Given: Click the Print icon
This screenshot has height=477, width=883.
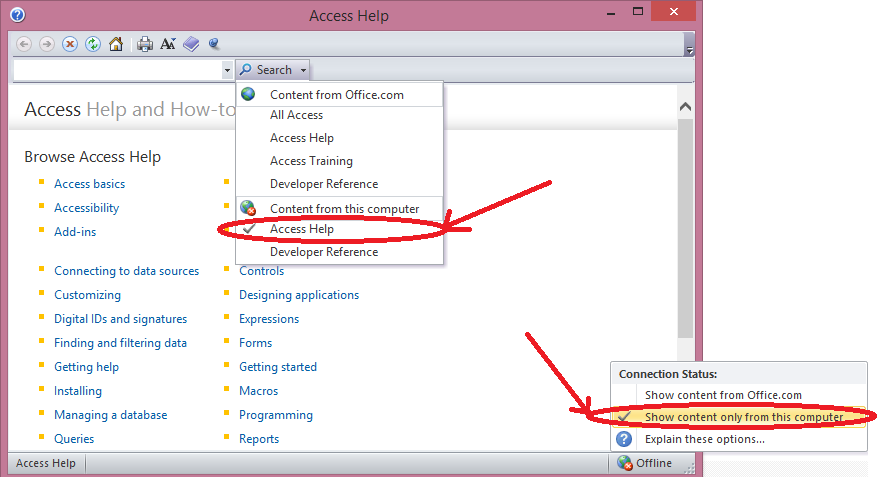Looking at the screenshot, I should (145, 44).
